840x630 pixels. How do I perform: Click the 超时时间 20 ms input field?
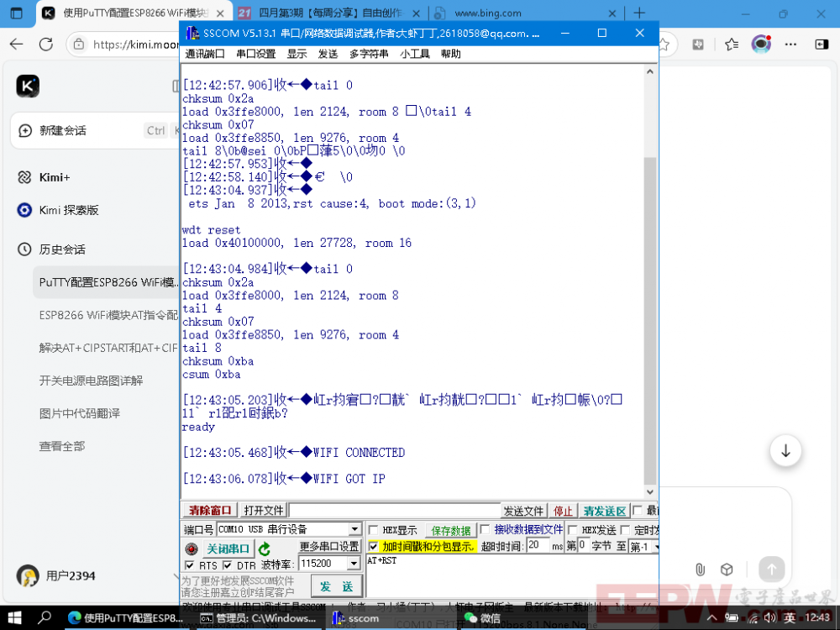coord(538,545)
